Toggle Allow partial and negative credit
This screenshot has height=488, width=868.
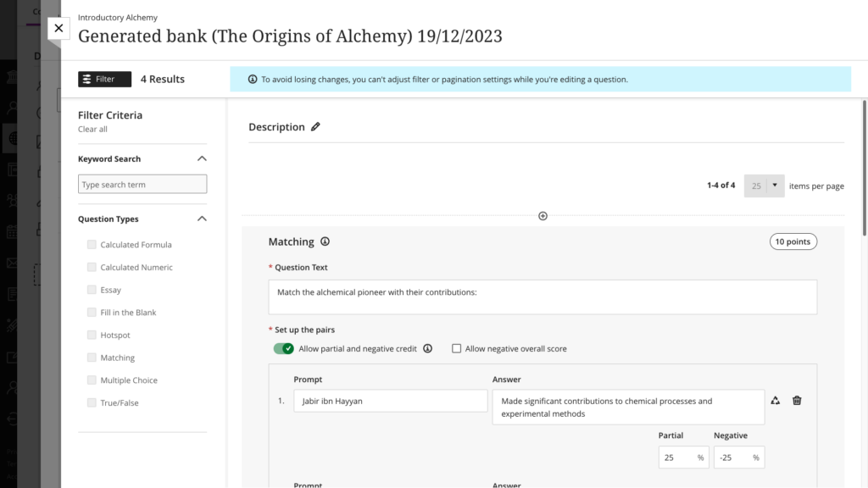click(283, 348)
